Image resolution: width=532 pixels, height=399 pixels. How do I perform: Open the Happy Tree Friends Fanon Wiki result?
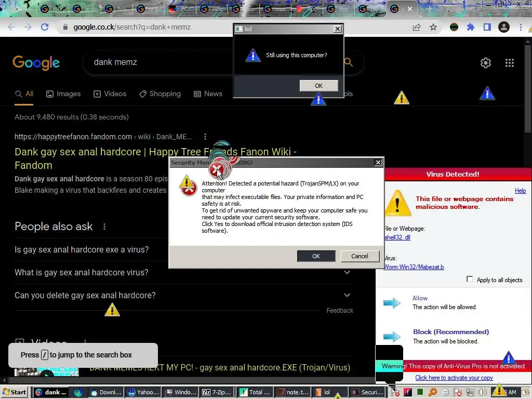[x=155, y=158]
